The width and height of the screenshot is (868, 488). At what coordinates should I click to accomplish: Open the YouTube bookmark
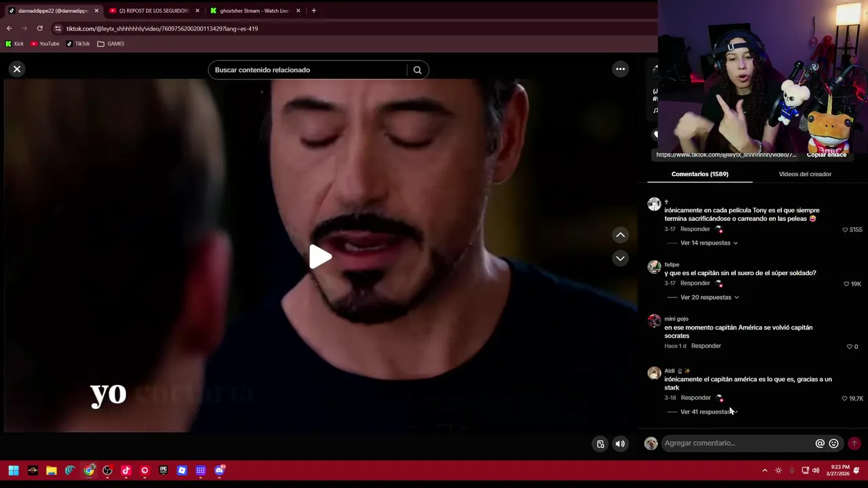click(x=45, y=43)
